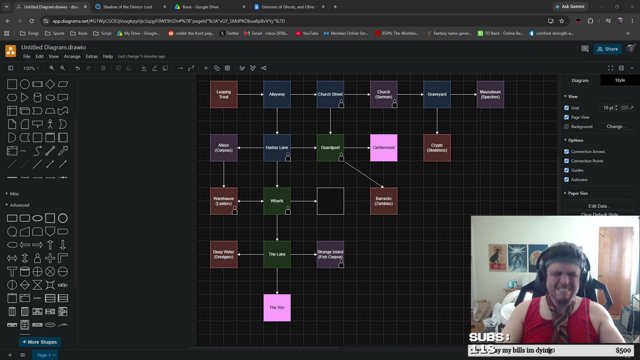The image size is (640, 360).
Task: Switch to the Style tab
Action: tap(620, 80)
